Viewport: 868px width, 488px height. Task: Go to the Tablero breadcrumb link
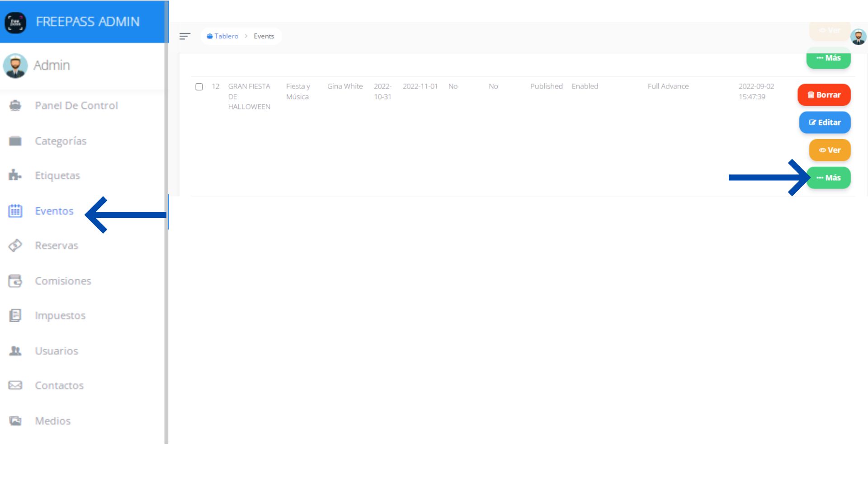(226, 36)
